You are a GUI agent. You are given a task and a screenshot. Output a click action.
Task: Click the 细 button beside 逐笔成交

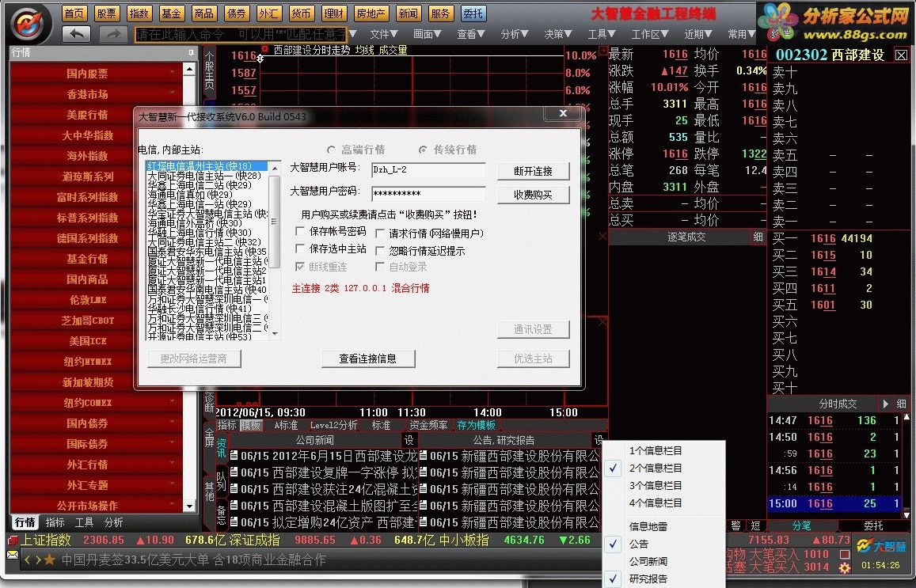758,237
